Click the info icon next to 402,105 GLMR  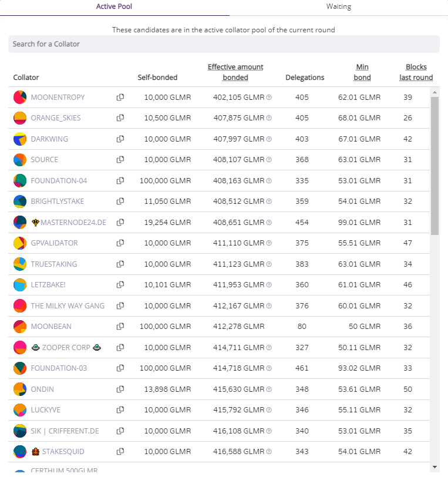click(x=269, y=98)
